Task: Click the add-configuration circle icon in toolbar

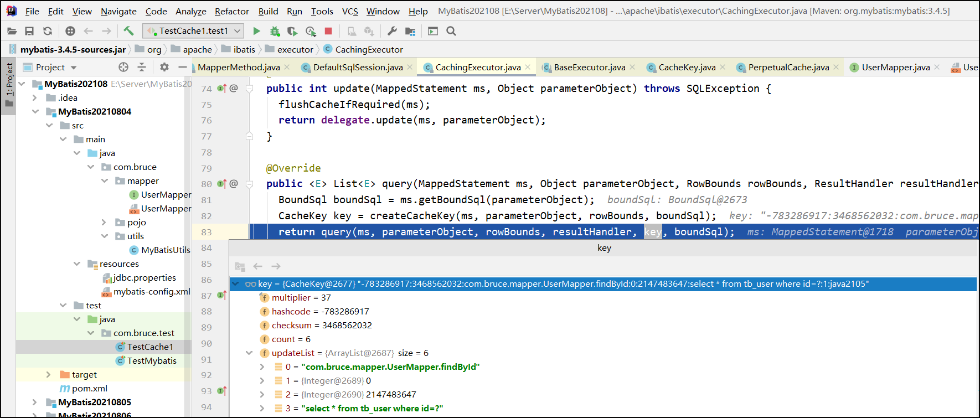Action: [70, 32]
